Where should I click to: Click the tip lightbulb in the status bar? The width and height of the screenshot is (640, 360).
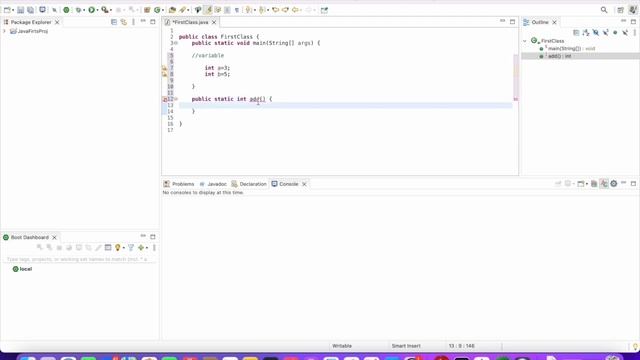[635, 347]
